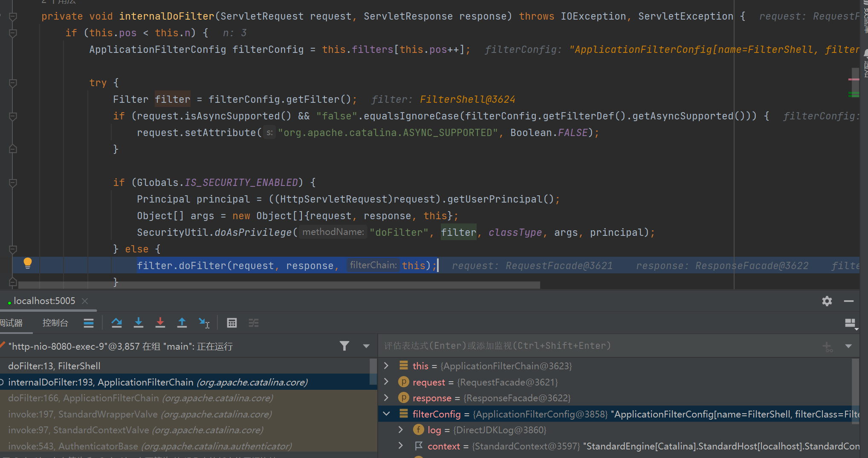Click the show execution point icon
The height and width of the screenshot is (458, 868).
pyautogui.click(x=89, y=323)
